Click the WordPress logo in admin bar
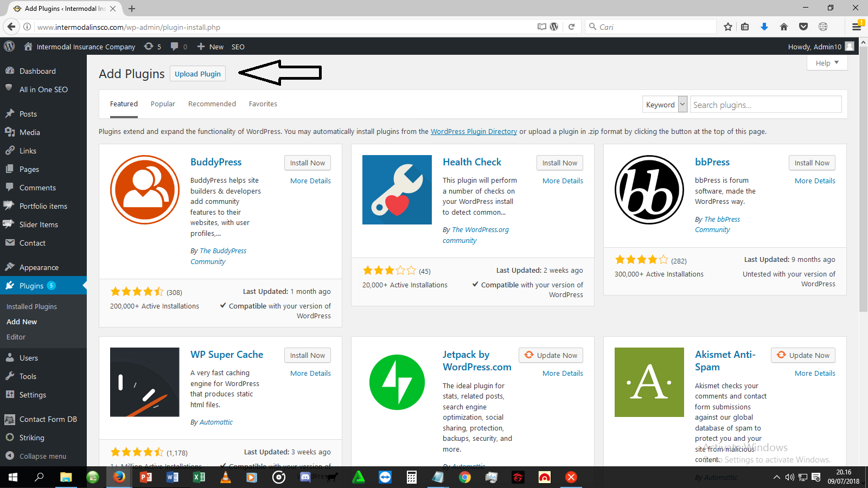Screen dimensions: 868x488 pyautogui.click(x=9, y=47)
